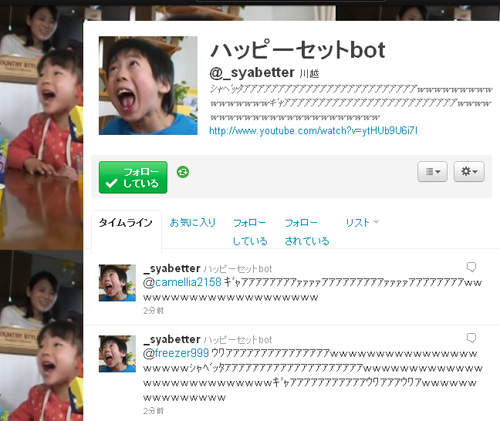This screenshot has height=421, width=500.
Task: Open the お気に入り tab
Action: [193, 222]
